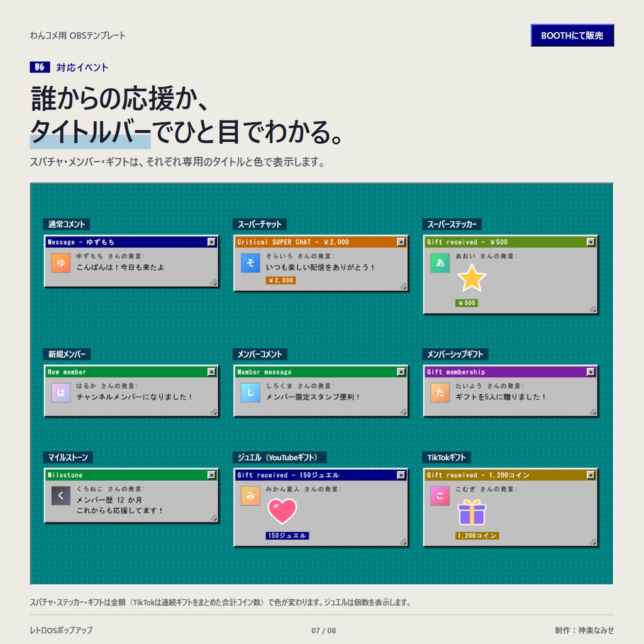
Task: Click resize grip of Milestone window
Action: point(214,518)
